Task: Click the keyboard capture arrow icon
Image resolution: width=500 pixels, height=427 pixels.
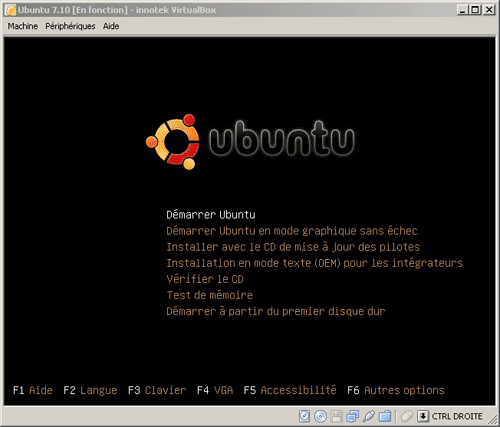Action: click(x=423, y=416)
